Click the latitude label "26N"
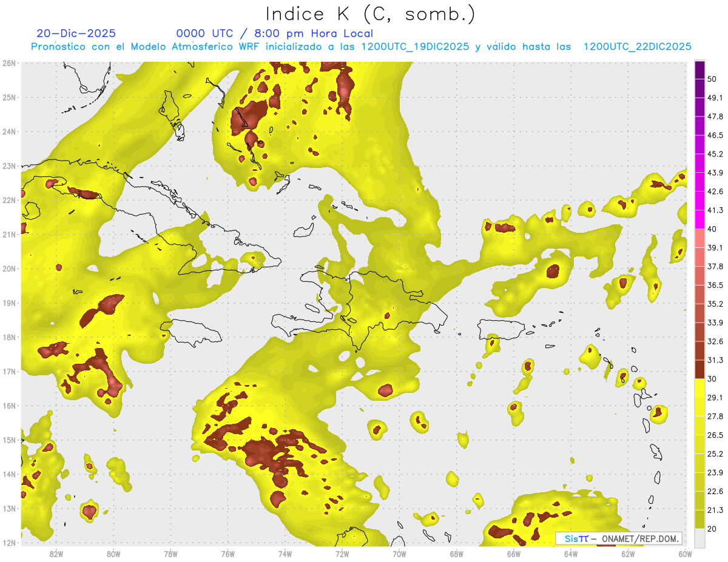The height and width of the screenshot is (562, 728). click(x=9, y=63)
